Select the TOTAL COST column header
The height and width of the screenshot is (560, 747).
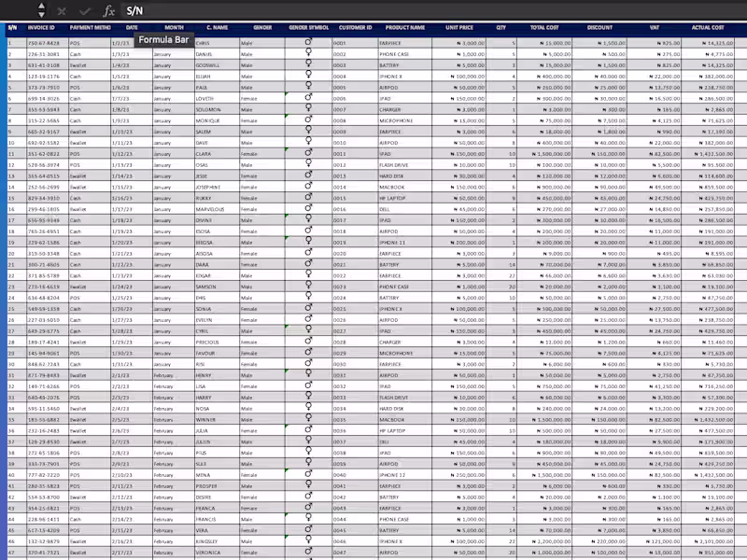(x=544, y=28)
